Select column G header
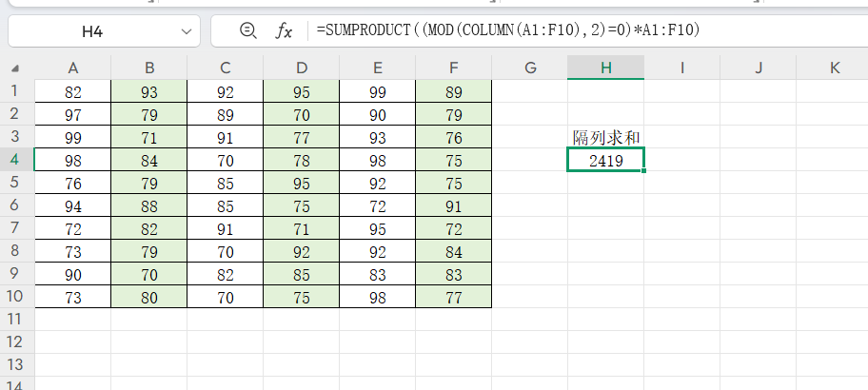Screen dimensions: 868x390 [x=529, y=68]
